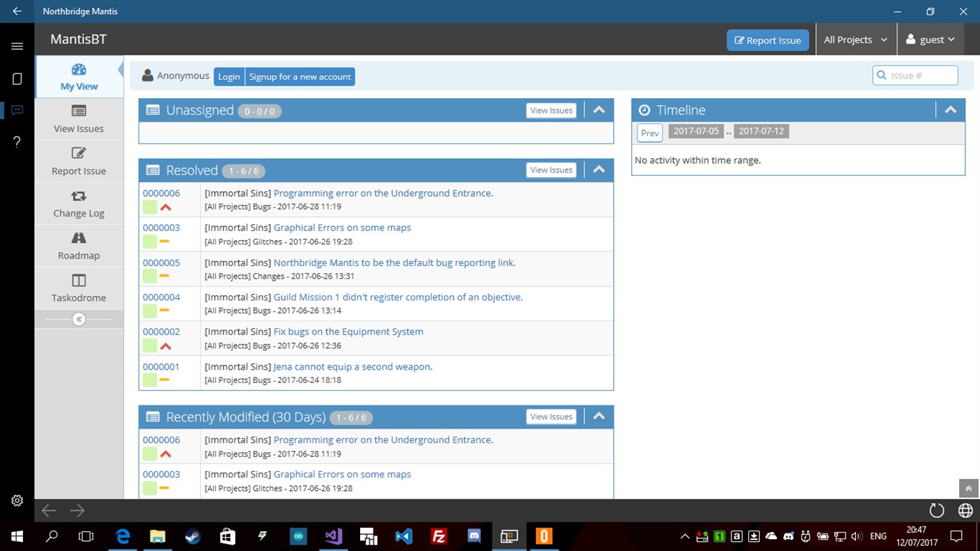Open File Explorer from the taskbar
980x551 pixels.
158,537
